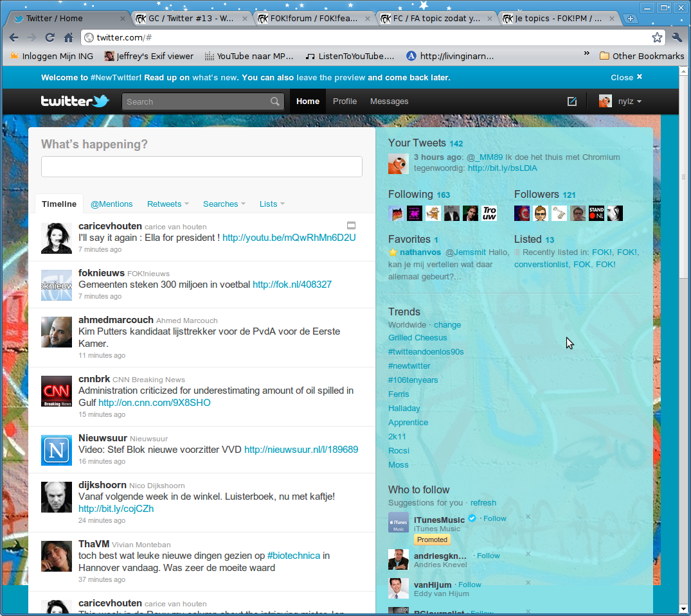Screen dimensions: 691x616
Task: Click the Twitter bird logo
Action: pyautogui.click(x=100, y=101)
